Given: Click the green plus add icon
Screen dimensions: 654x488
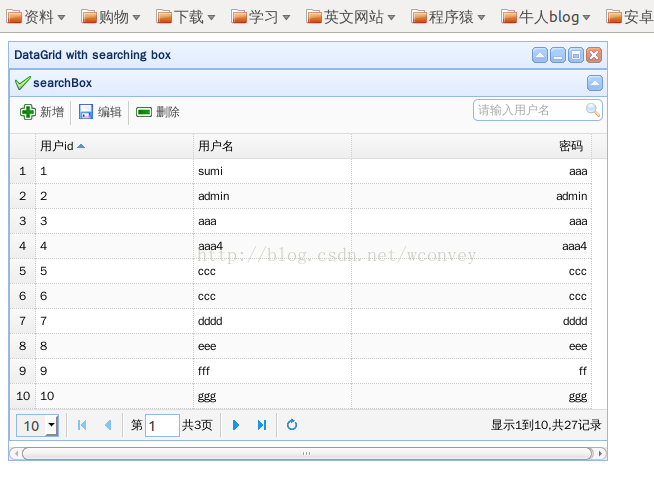Looking at the screenshot, I should pyautogui.click(x=28, y=112).
